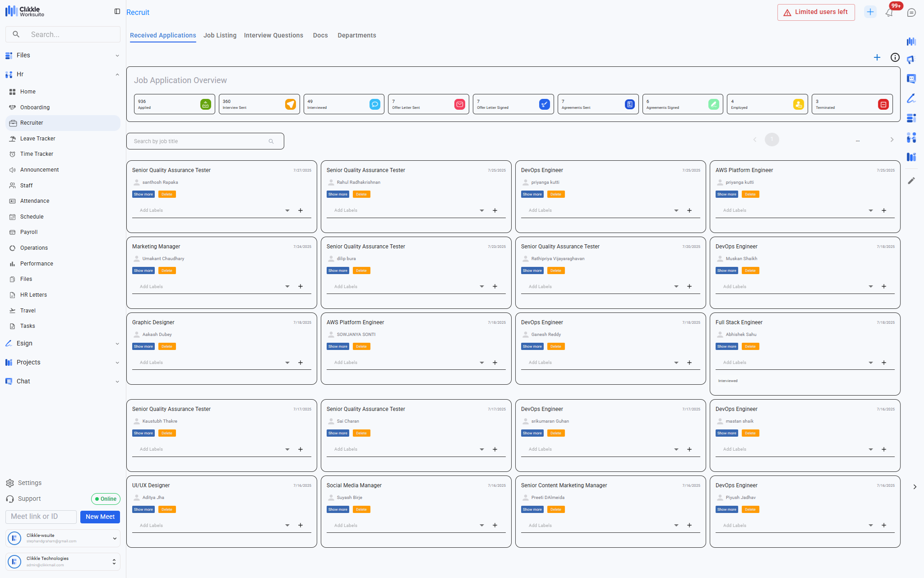Open the Clikkle-wsuite account dropdown

pos(114,538)
